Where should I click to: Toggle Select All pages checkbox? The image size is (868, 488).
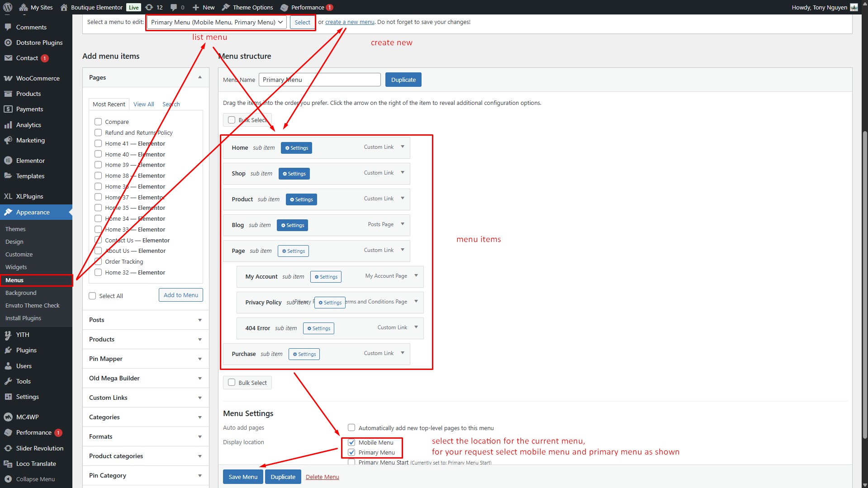tap(92, 296)
